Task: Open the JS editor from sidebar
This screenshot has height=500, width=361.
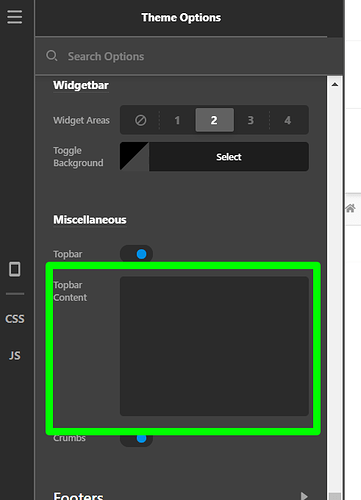Action: point(15,356)
